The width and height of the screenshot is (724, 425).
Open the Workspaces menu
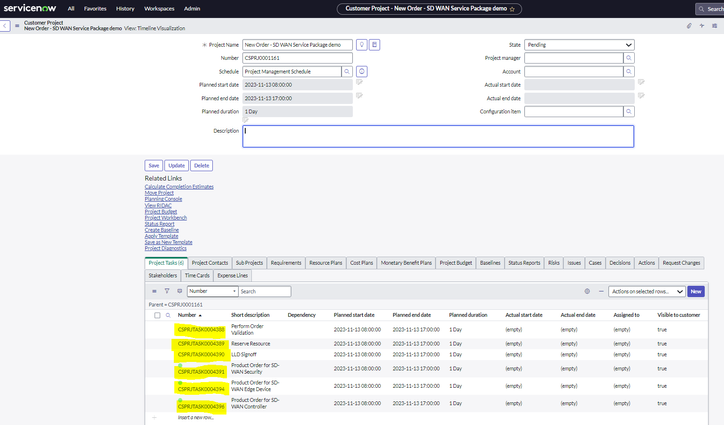[159, 9]
